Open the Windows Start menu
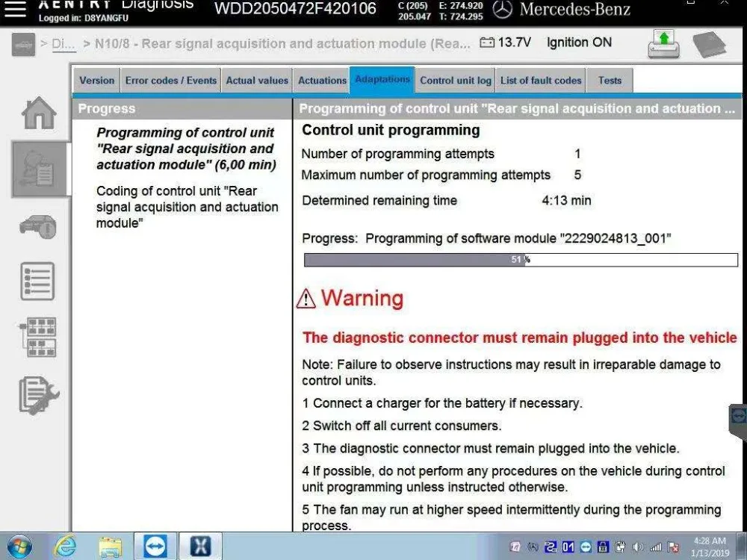This screenshot has height=560, width=747. (x=19, y=547)
